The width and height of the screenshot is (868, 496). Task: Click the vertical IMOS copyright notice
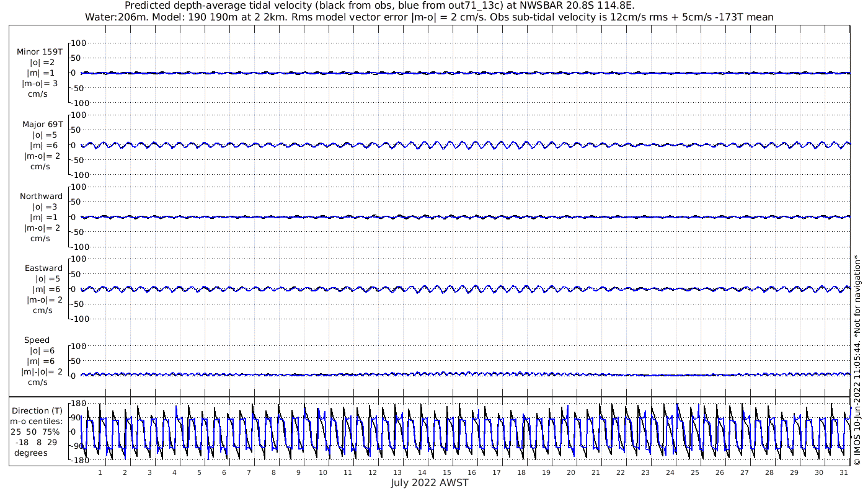pyautogui.click(x=857, y=360)
